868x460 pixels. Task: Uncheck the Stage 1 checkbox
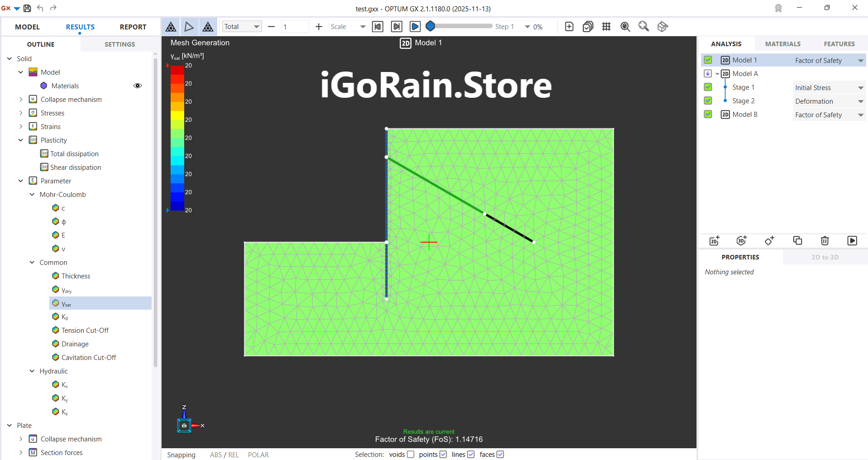coord(708,87)
